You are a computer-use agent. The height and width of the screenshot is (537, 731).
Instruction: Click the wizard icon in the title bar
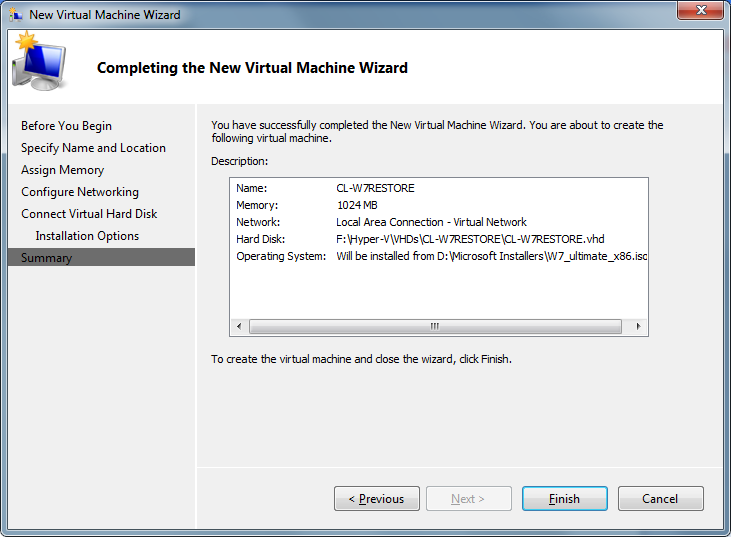pyautogui.click(x=15, y=15)
